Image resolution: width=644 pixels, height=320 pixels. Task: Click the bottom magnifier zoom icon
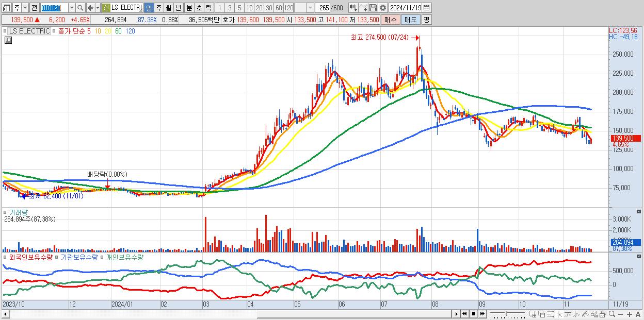point(612,314)
